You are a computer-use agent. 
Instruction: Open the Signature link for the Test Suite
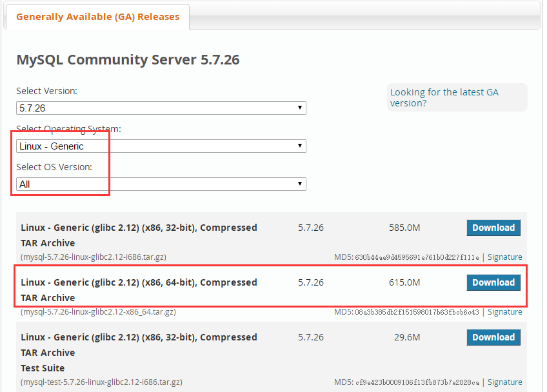[505, 382]
